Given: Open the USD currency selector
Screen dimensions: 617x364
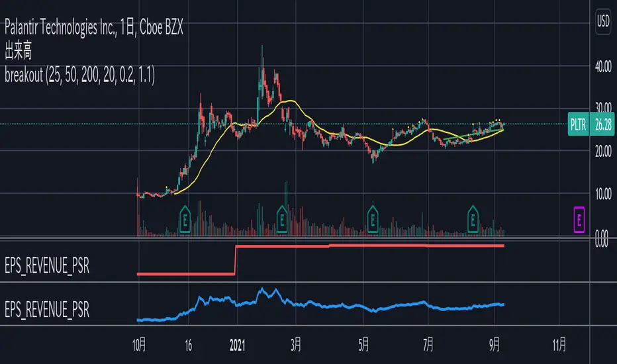Looking at the screenshot, I should click(x=603, y=21).
